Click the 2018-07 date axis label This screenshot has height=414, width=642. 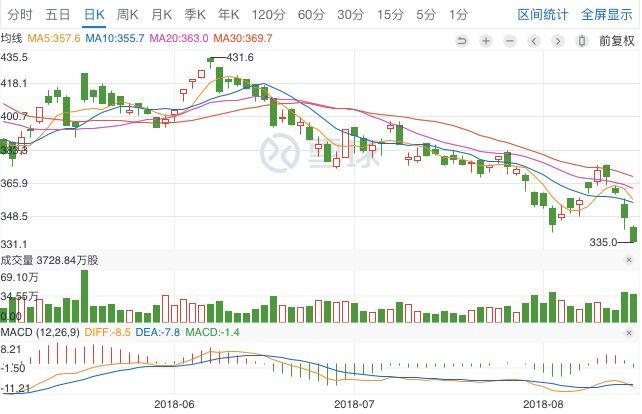coord(354,404)
